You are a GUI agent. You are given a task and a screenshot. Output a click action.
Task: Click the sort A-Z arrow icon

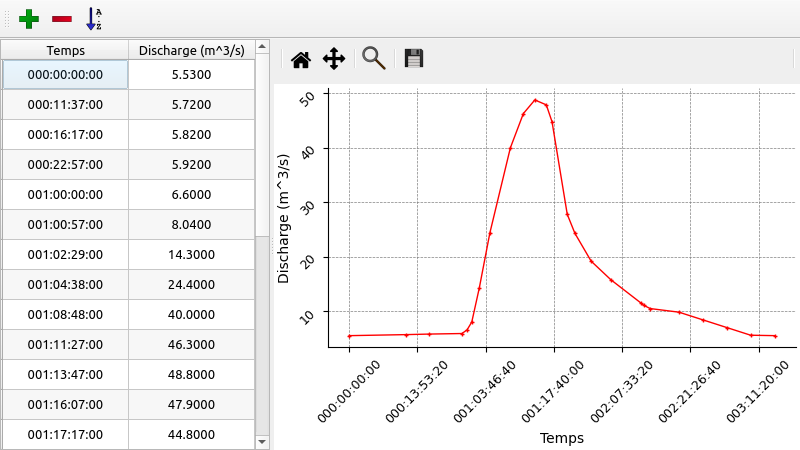(94, 18)
